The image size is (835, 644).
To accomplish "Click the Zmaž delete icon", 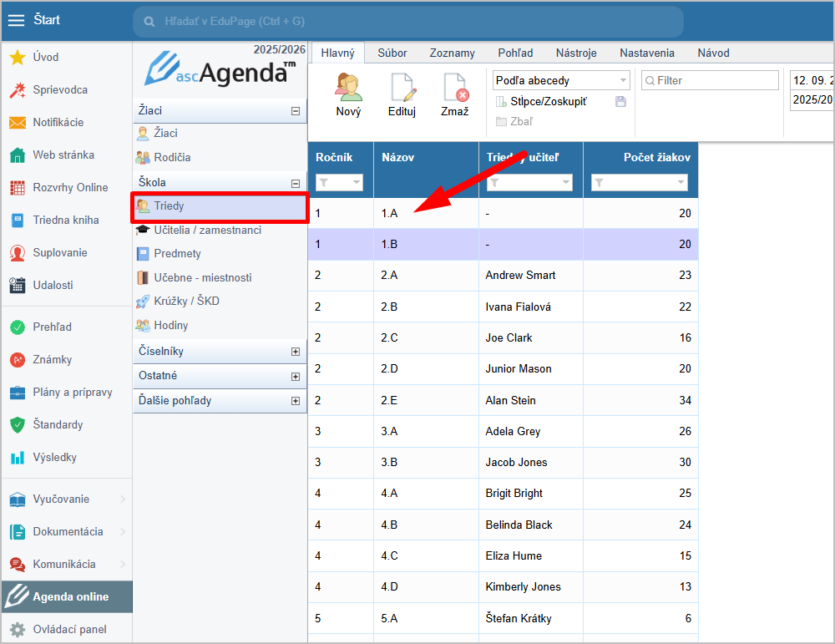I will coord(455,88).
